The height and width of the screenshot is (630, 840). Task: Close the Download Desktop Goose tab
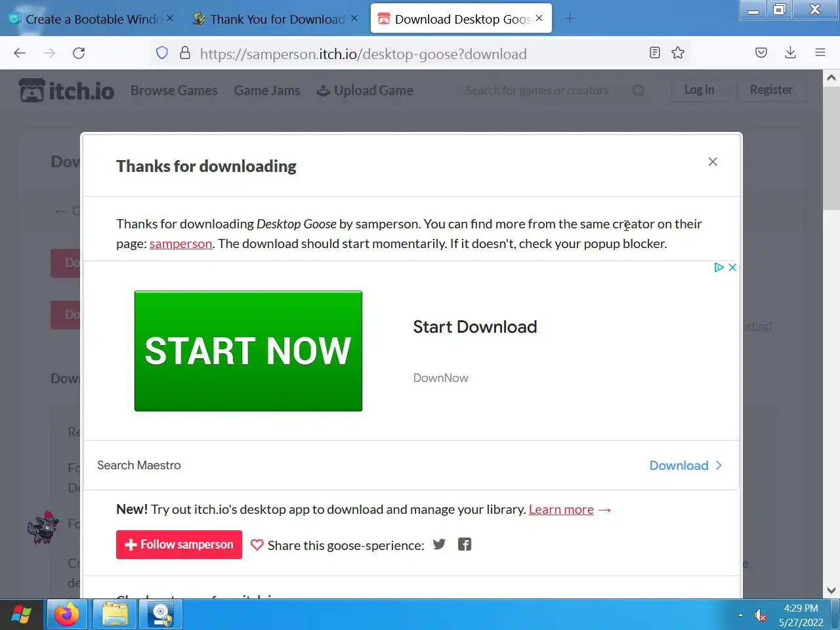point(539,18)
